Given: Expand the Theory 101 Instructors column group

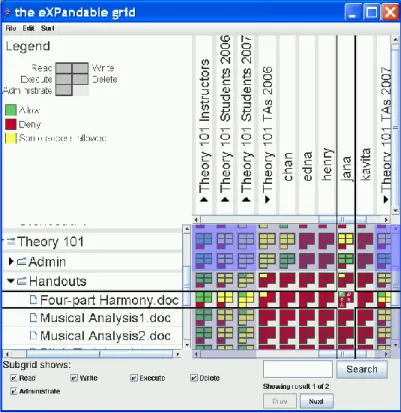Looking at the screenshot, I should [204, 199].
